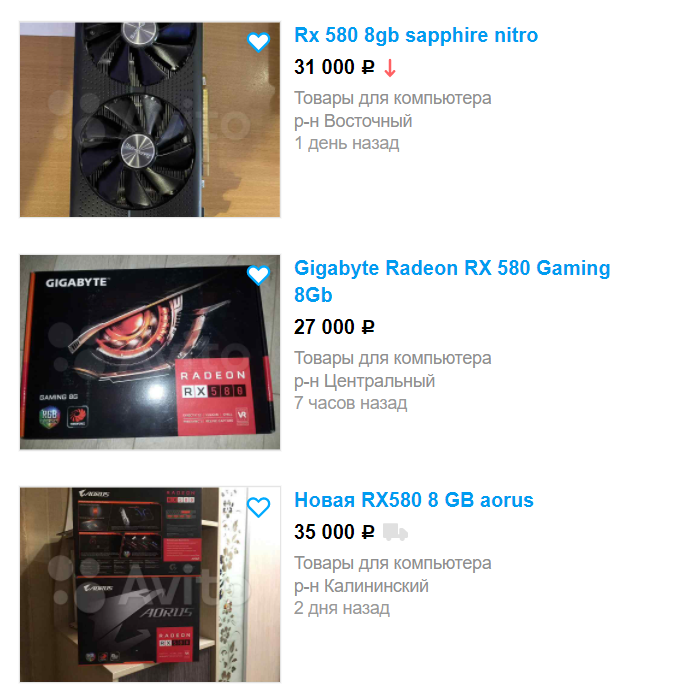The height and width of the screenshot is (696, 696).
Task: Open the Новая RX580 8 GB aorus link
Action: 414,500
